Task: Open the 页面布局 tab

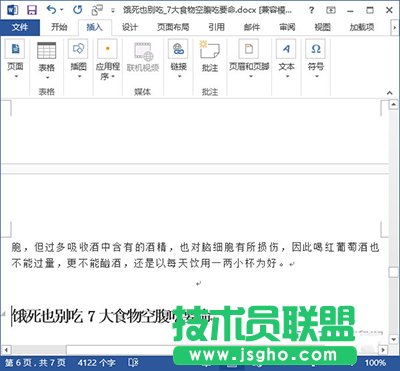Action: point(173,27)
